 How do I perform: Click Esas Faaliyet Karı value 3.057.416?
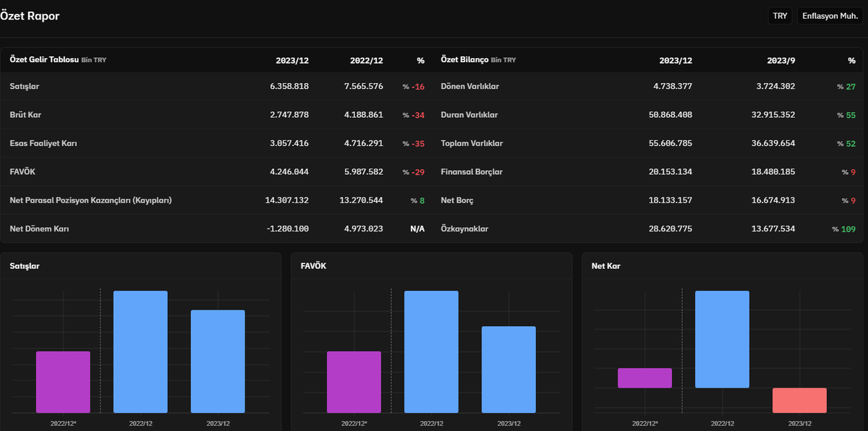289,143
